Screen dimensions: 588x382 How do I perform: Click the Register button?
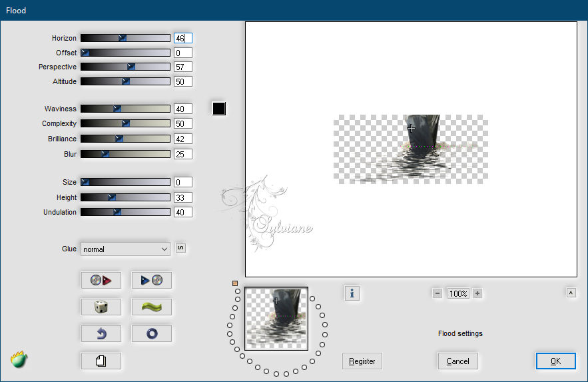pos(362,361)
